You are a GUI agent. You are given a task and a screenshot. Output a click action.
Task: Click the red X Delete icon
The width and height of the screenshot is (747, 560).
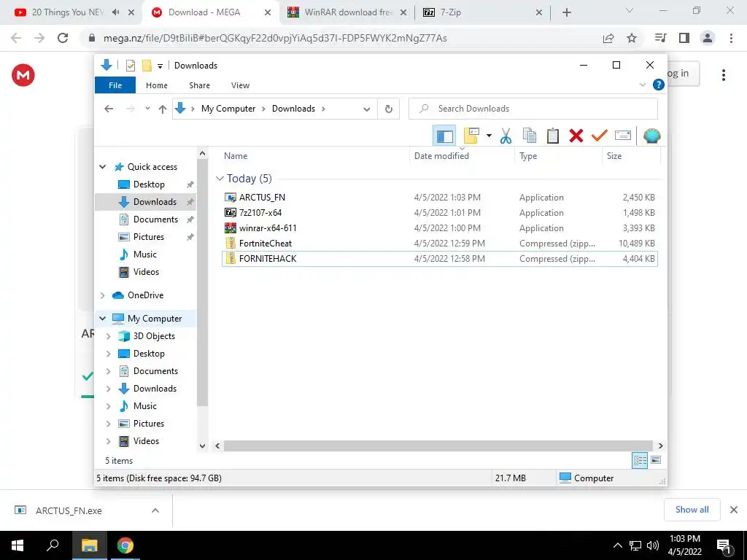coord(576,136)
